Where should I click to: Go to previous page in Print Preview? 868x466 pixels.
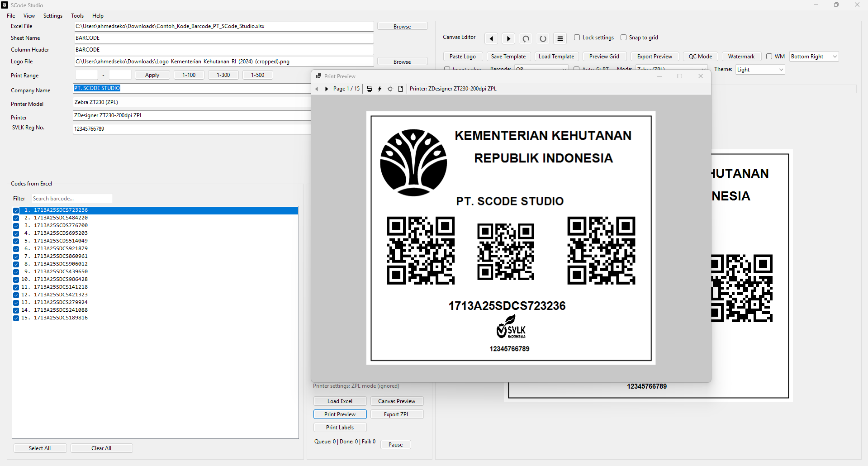pyautogui.click(x=317, y=89)
